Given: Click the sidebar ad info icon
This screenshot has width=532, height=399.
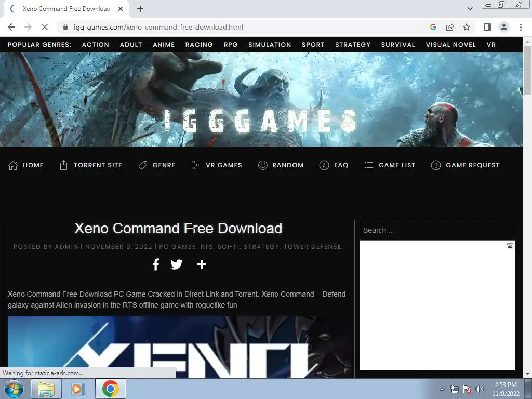Looking at the screenshot, I should [510, 246].
